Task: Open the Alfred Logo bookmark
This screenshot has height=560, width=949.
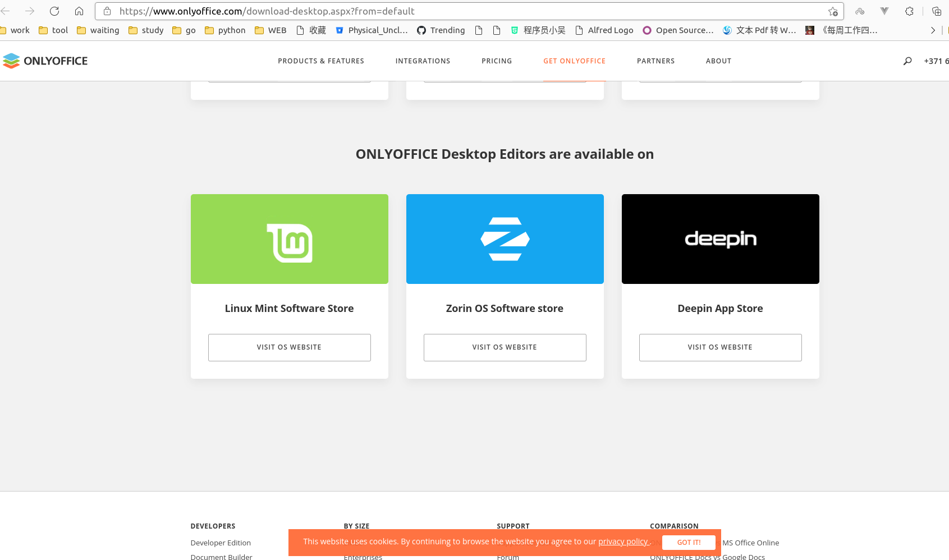Action: [604, 30]
